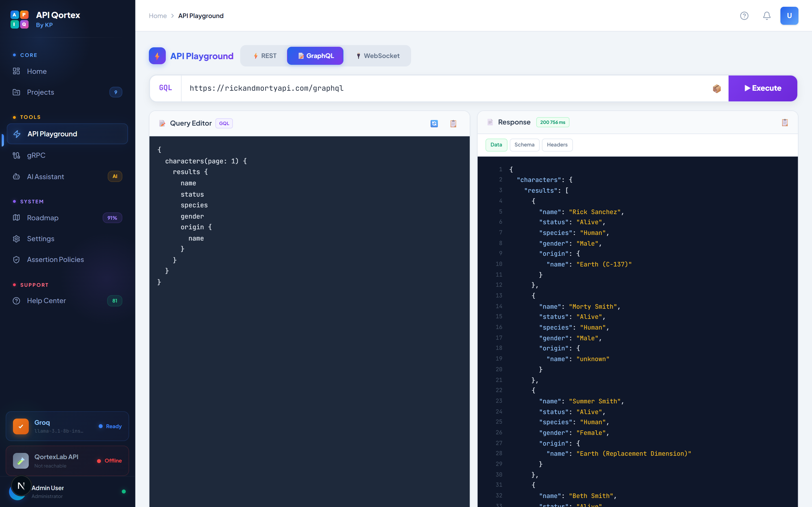Click the user avatar in top-right
This screenshot has width=812, height=507.
(789, 16)
